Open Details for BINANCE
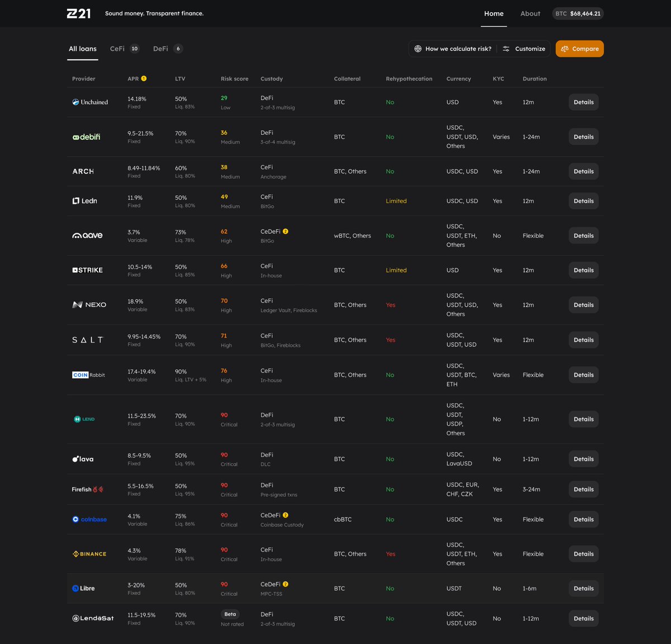 [x=584, y=554]
